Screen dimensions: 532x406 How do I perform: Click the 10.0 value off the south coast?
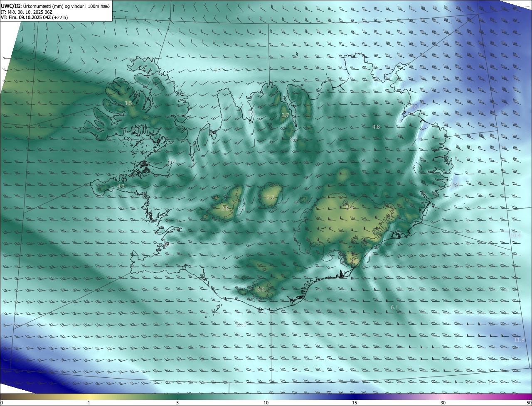click(241, 325)
